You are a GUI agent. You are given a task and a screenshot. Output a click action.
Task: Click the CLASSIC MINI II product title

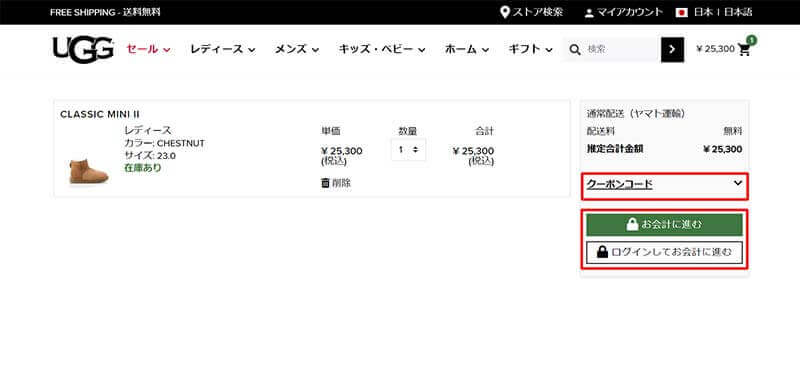100,114
